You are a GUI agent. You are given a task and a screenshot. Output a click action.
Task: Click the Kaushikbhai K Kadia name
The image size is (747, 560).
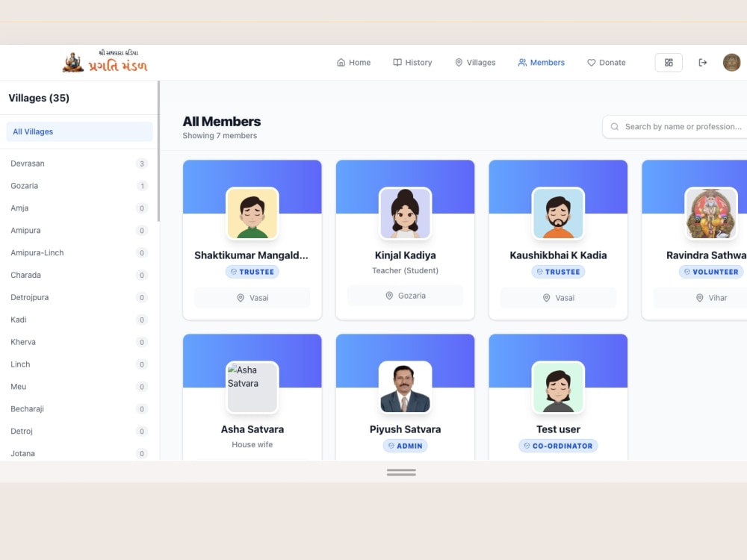[x=558, y=255]
